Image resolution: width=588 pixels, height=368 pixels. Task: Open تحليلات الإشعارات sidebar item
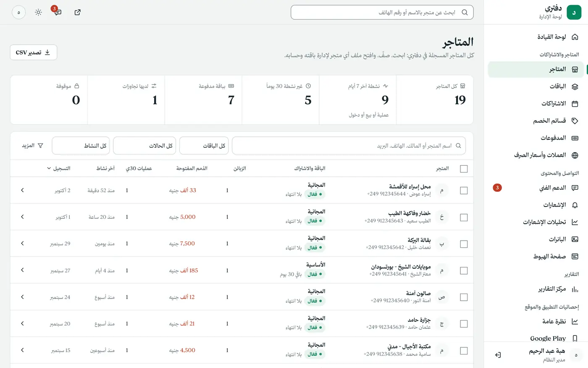click(x=536, y=222)
